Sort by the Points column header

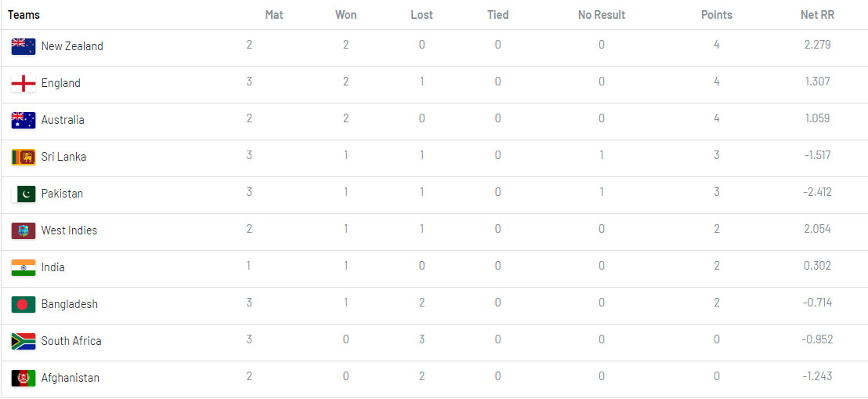click(716, 15)
